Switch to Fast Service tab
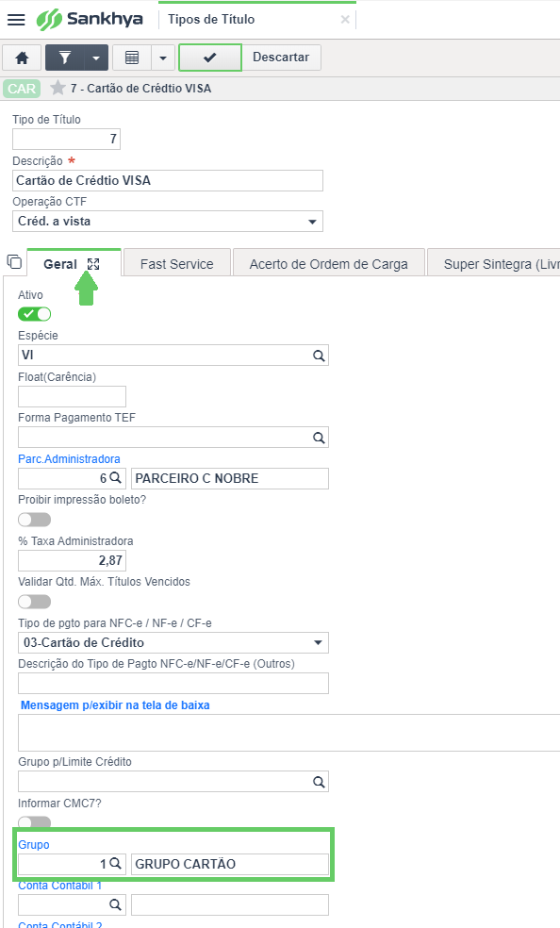The width and height of the screenshot is (560, 928). click(176, 264)
